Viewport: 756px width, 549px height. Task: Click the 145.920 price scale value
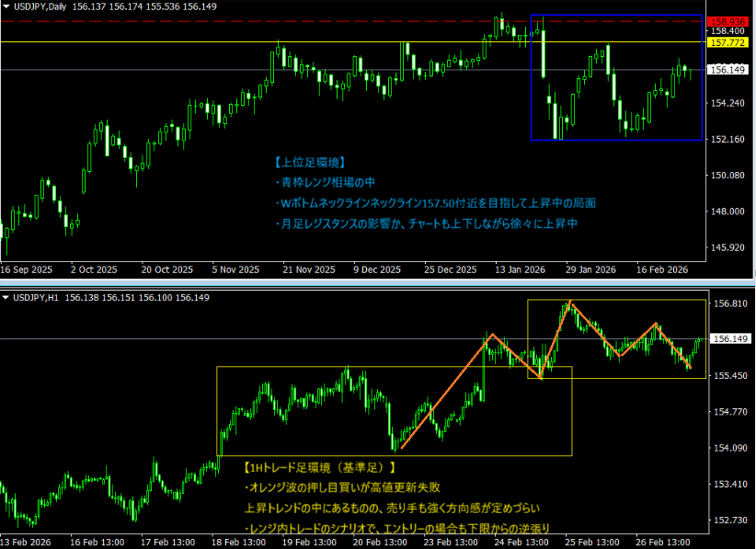(727, 247)
